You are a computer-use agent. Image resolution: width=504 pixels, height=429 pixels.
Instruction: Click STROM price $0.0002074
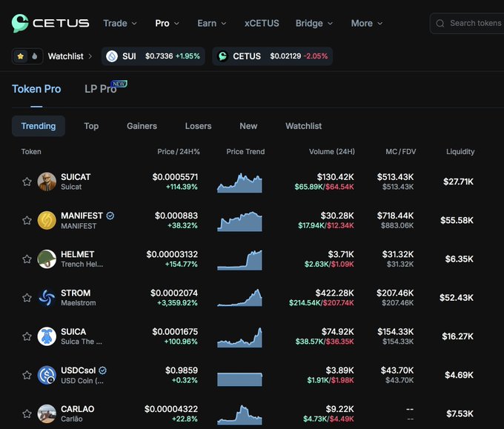coord(174,293)
